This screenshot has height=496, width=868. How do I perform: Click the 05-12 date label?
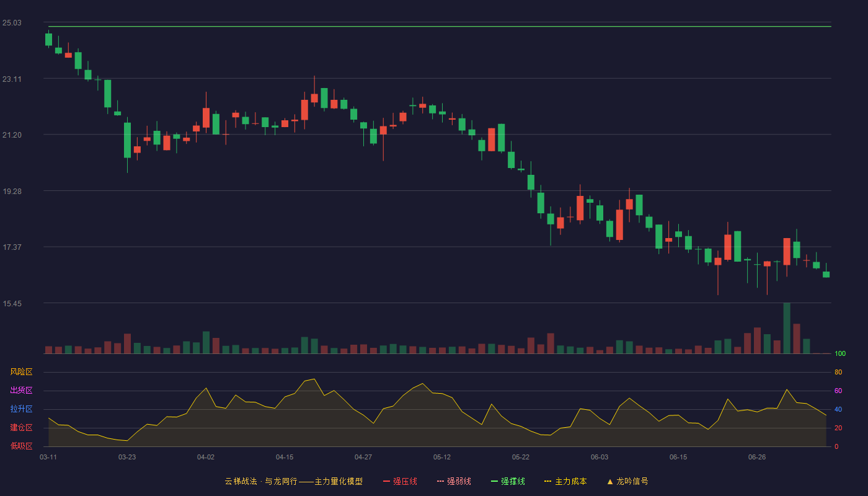click(x=442, y=457)
